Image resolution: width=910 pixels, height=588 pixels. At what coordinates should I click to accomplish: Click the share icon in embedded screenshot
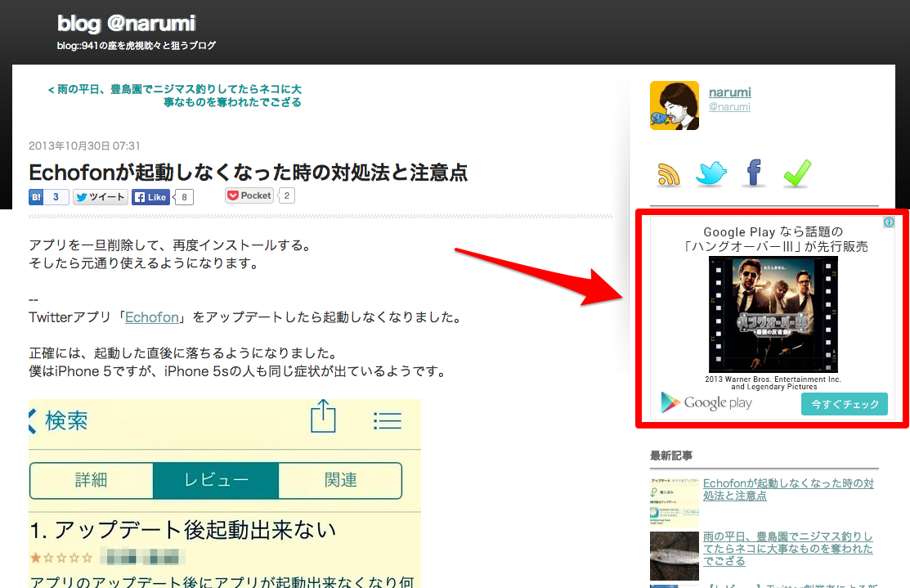[323, 416]
